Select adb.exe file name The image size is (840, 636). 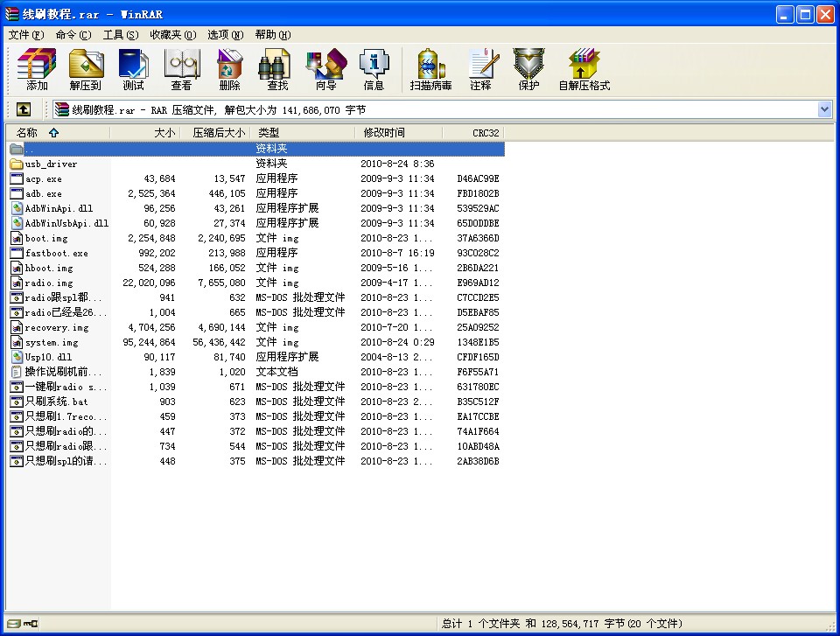pos(44,193)
